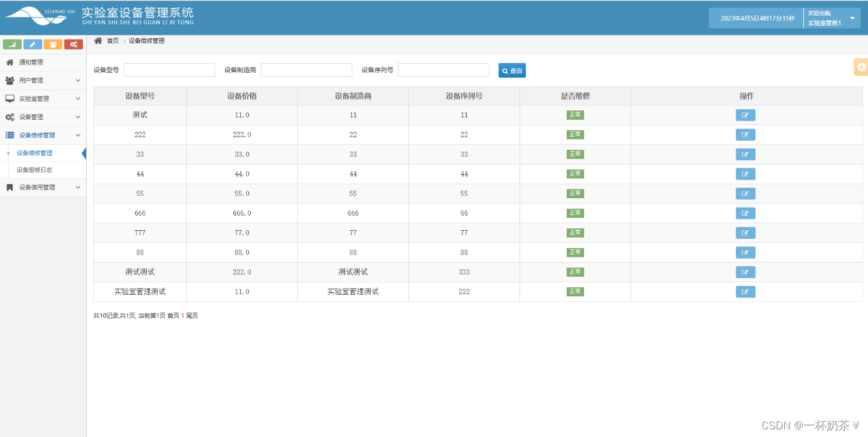
Task: Edit the row with model 33
Action: (745, 155)
